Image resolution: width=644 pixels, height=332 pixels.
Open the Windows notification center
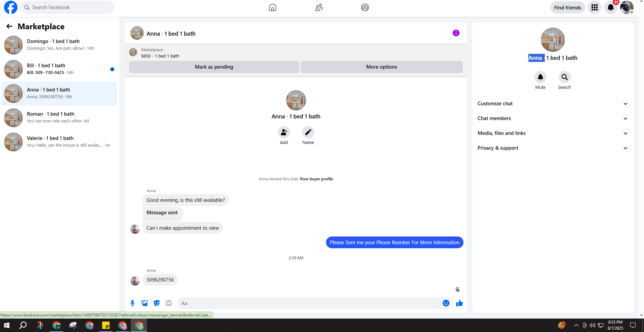point(633,325)
